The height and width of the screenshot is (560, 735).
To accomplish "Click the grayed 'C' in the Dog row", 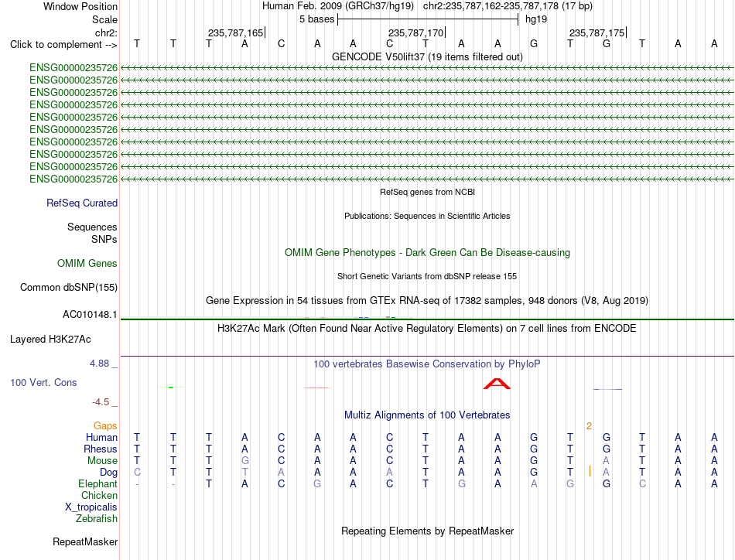I will pos(138,473).
